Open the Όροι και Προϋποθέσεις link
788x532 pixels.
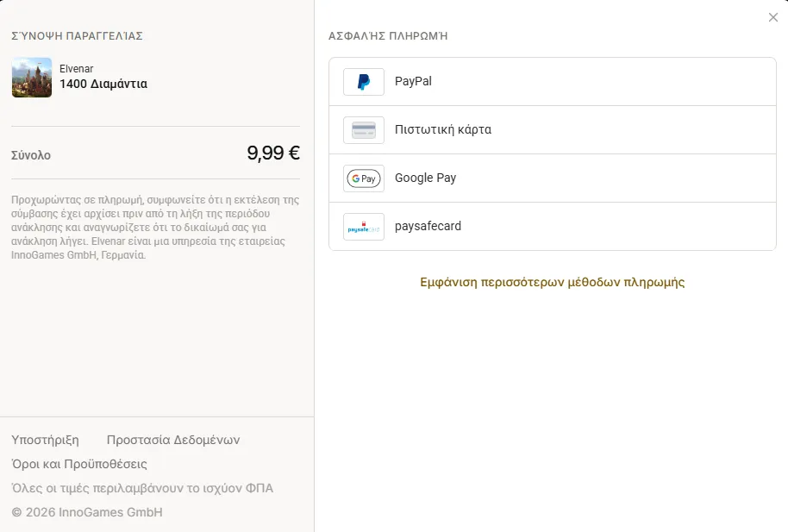click(79, 464)
